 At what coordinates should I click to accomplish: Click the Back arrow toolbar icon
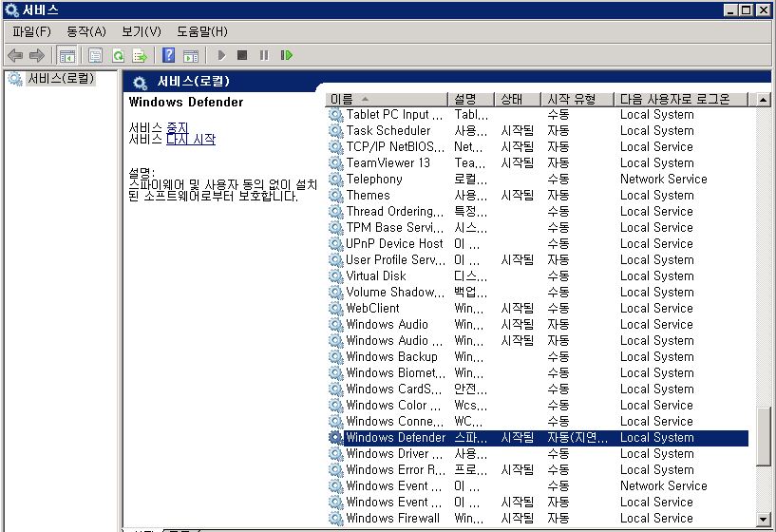coord(15,55)
